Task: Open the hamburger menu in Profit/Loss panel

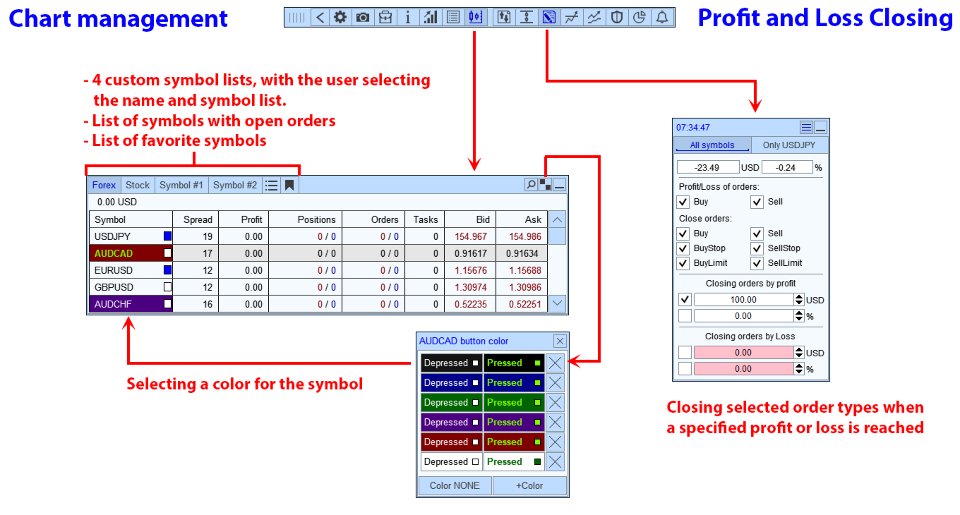Action: [806, 127]
